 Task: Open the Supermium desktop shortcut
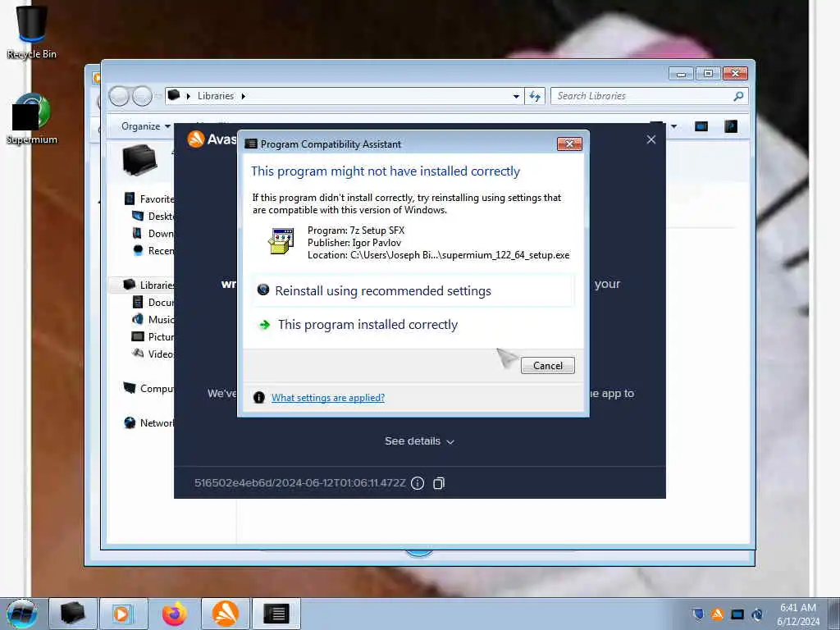pos(32,119)
